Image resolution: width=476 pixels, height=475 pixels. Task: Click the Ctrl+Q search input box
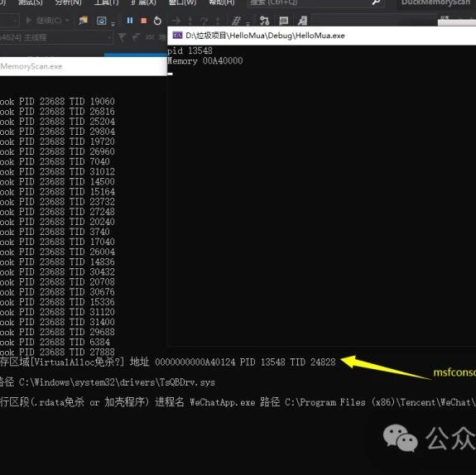[315, 2]
